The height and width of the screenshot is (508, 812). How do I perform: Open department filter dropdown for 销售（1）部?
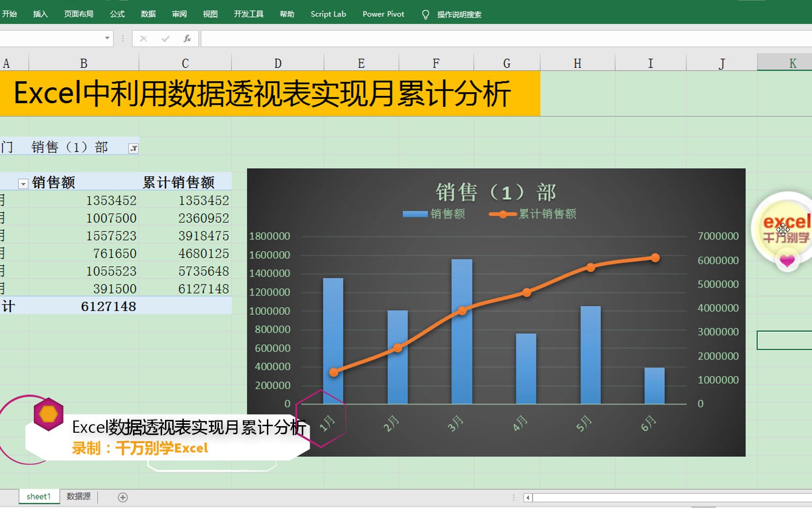(x=134, y=147)
